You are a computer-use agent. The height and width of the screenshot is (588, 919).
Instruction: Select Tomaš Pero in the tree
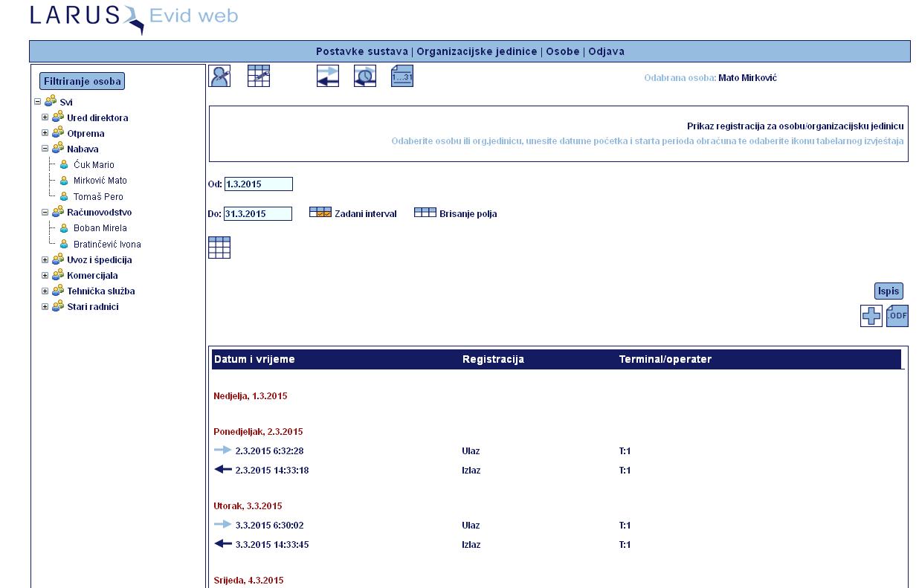click(98, 197)
